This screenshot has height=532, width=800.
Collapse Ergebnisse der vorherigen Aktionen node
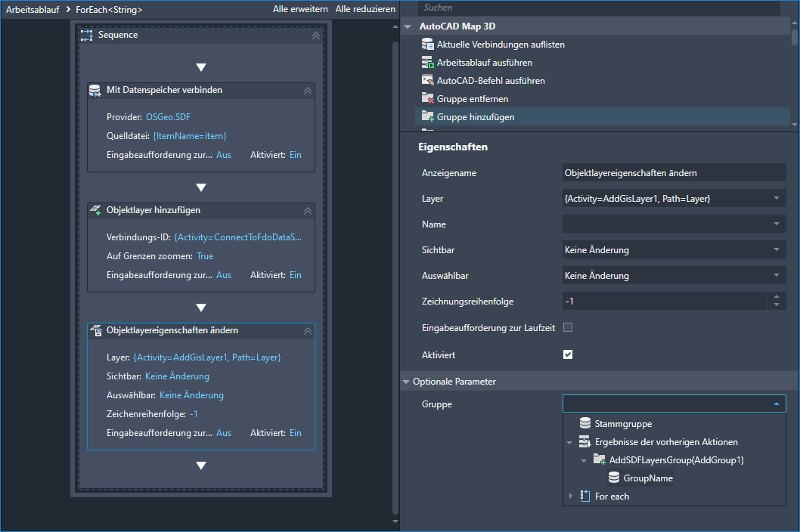[x=569, y=442]
